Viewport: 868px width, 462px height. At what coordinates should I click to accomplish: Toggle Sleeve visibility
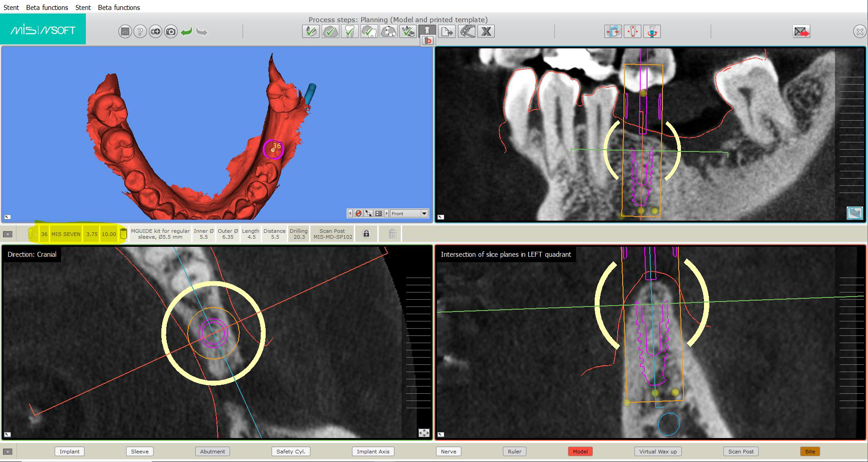pyautogui.click(x=140, y=452)
